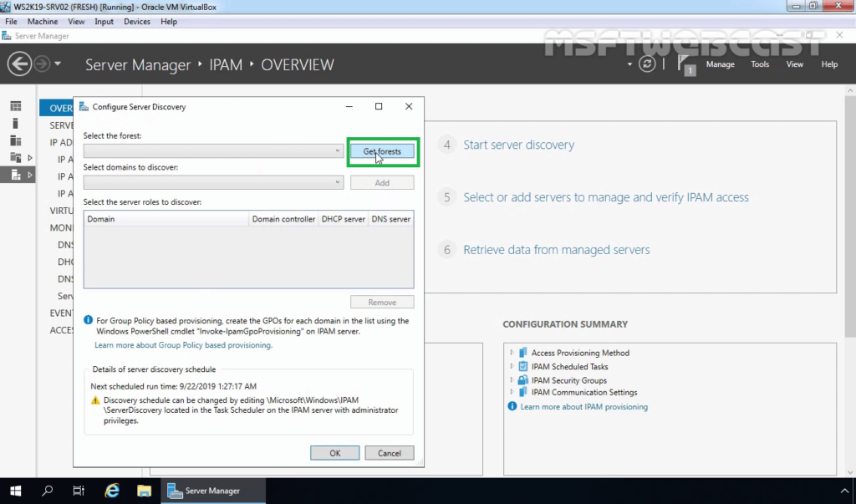This screenshot has height=504, width=856.
Task: Open Learn more about Group Policy based provisioning link
Action: [x=183, y=345]
